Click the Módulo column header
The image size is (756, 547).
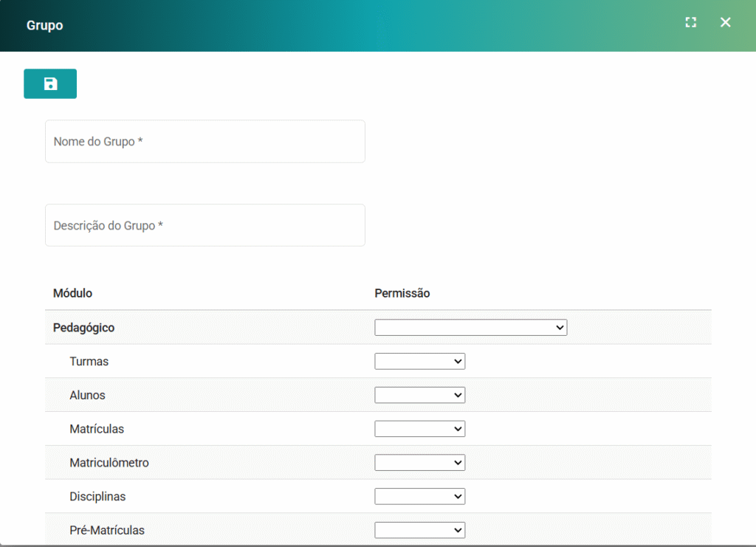click(x=72, y=293)
